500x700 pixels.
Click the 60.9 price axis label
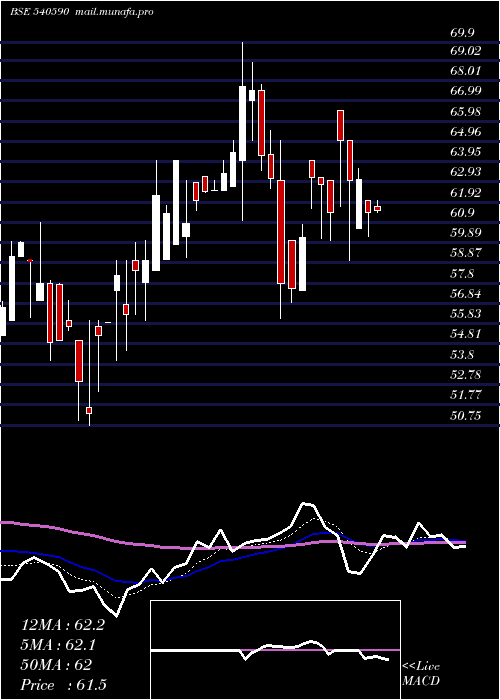pyautogui.click(x=462, y=213)
